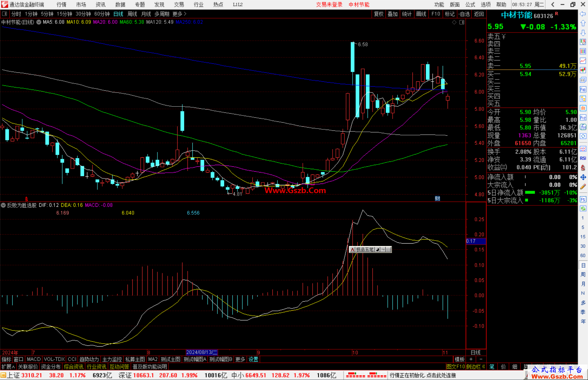Click the up arrow previous stock icon
Screen dimensions: 588x380
pos(583,23)
